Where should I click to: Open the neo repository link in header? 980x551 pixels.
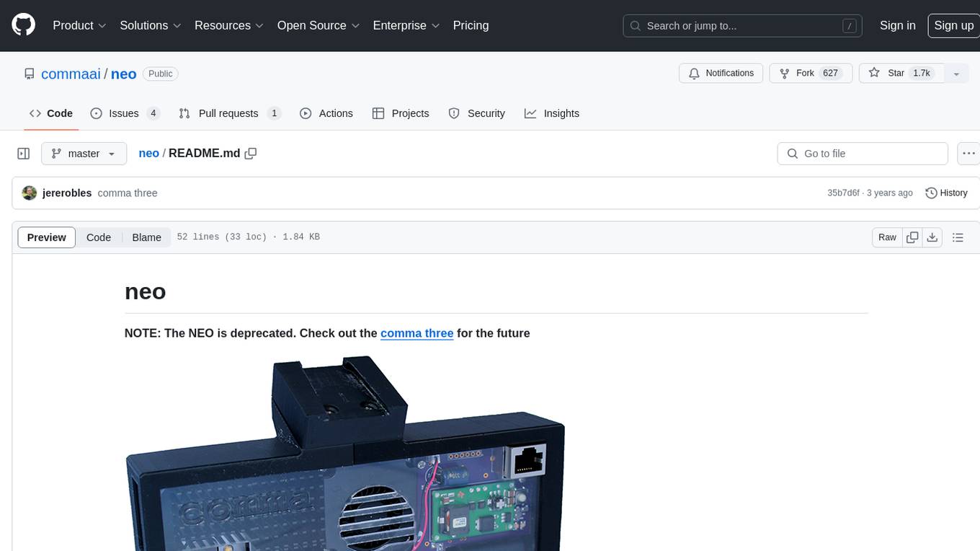point(124,74)
